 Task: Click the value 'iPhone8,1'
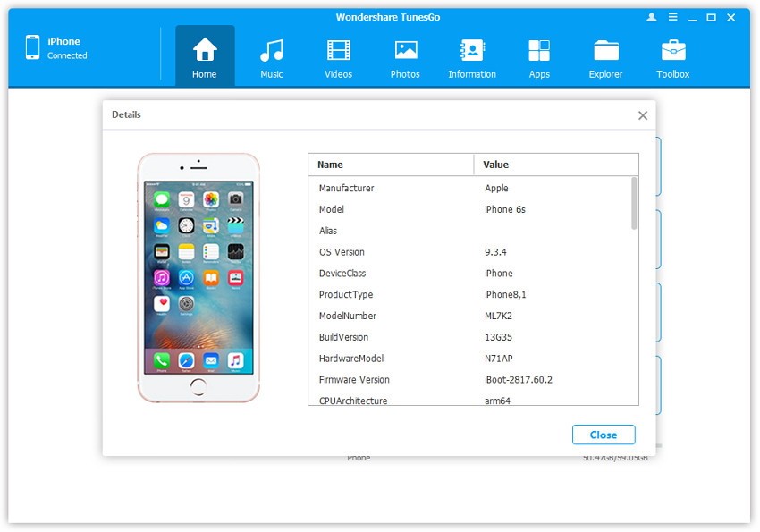coord(505,294)
